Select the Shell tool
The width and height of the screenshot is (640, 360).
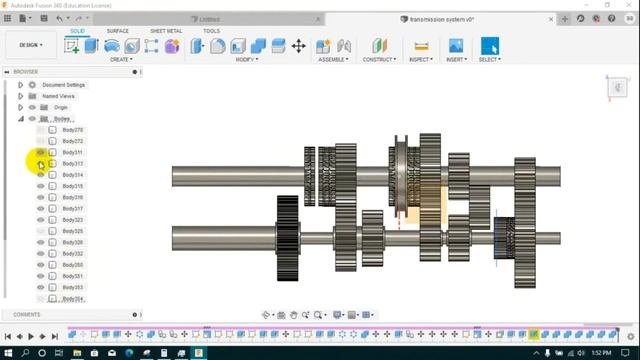[238, 46]
